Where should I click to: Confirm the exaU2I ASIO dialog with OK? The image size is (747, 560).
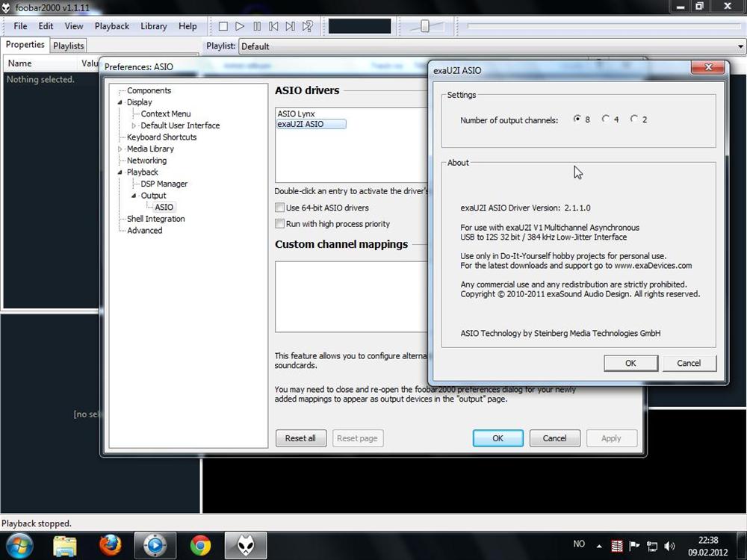(x=630, y=363)
